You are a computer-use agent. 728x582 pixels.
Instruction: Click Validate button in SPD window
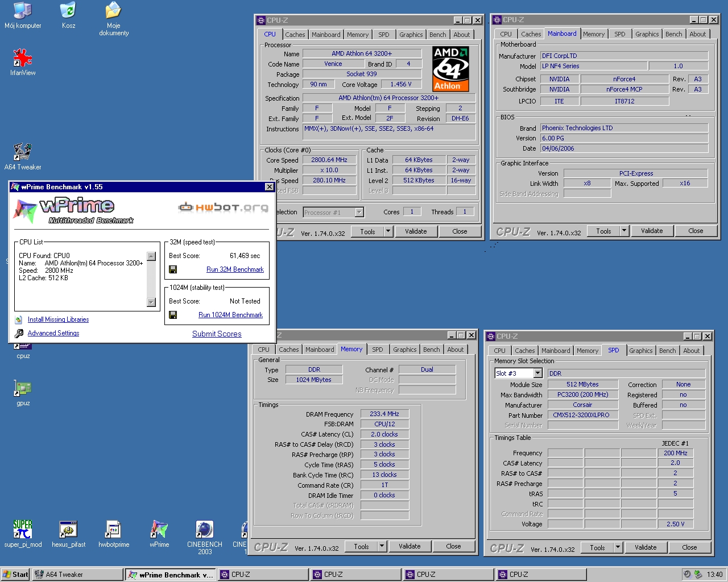[x=646, y=547]
